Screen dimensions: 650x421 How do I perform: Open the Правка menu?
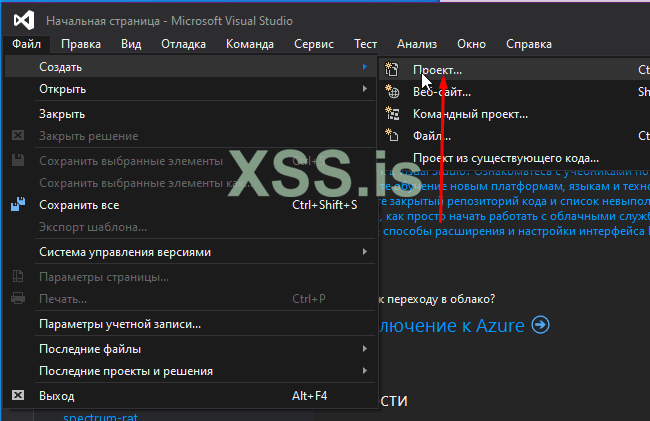[x=81, y=44]
